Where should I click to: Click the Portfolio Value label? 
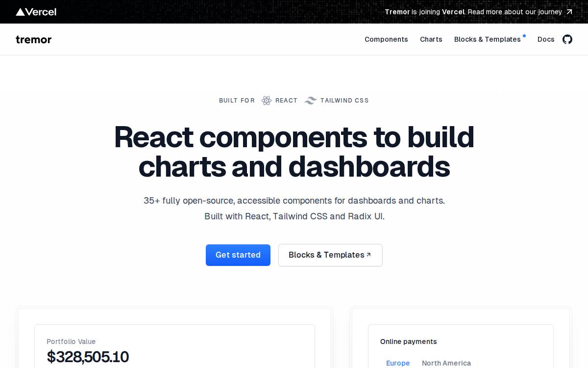tap(71, 342)
